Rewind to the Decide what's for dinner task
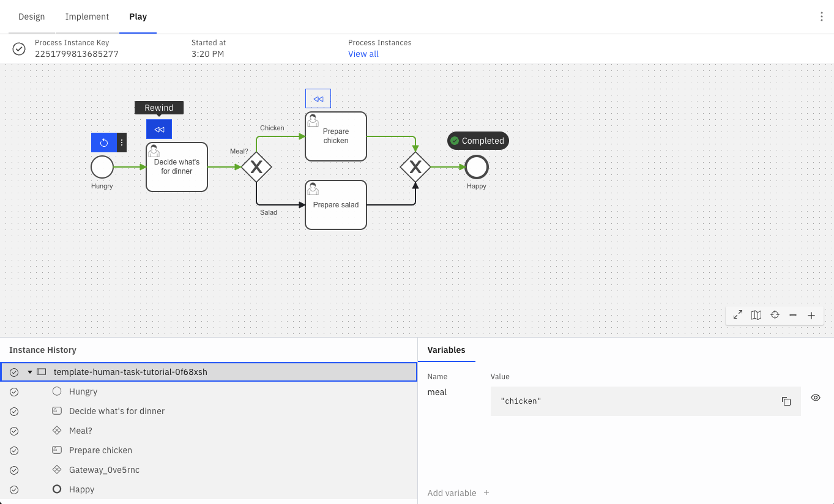This screenshot has width=834, height=504. (x=159, y=129)
